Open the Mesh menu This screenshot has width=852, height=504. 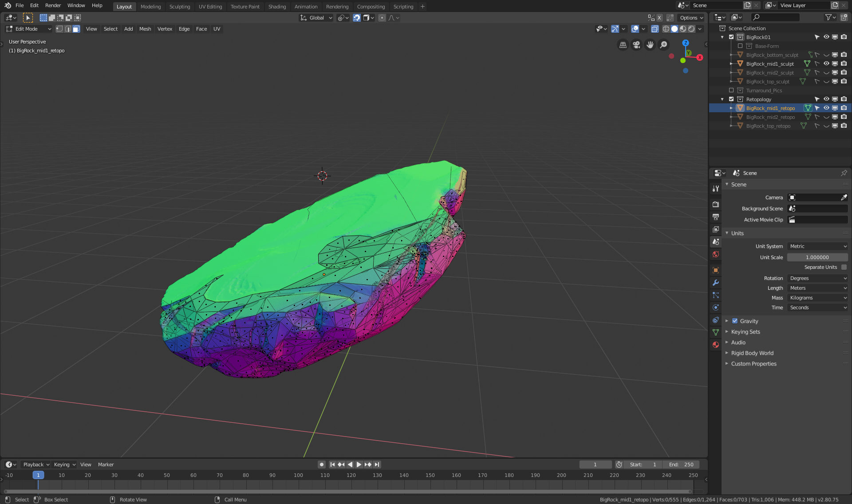tap(145, 29)
